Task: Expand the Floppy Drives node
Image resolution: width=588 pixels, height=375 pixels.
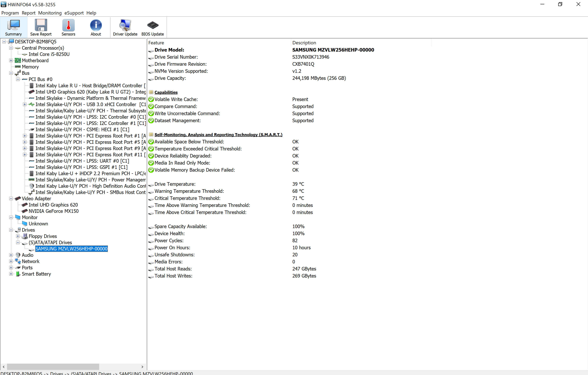Action: (x=18, y=236)
